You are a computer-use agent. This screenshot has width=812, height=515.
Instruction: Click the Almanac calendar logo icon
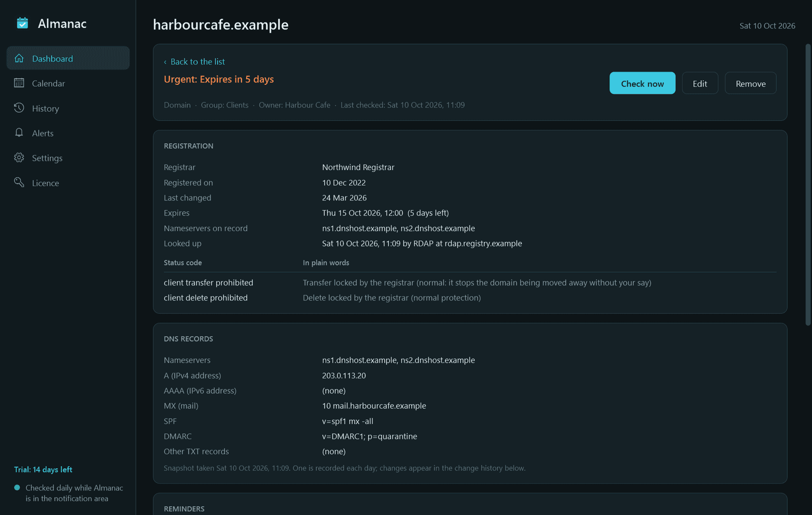(22, 23)
